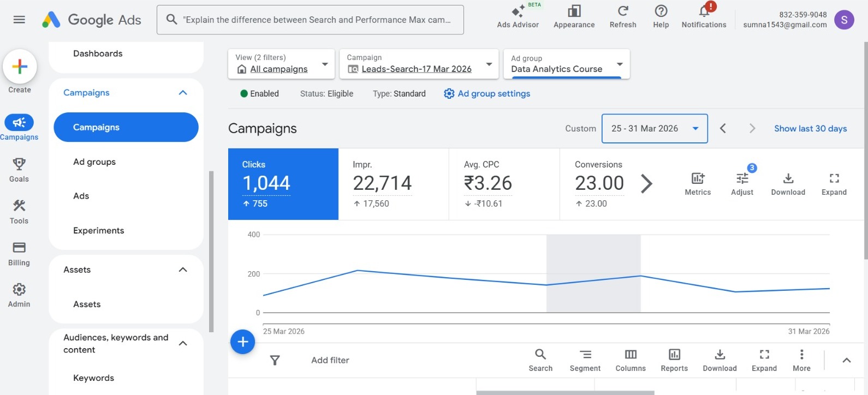868x395 pixels.
Task: Open Tools in left rail
Action: (19, 212)
